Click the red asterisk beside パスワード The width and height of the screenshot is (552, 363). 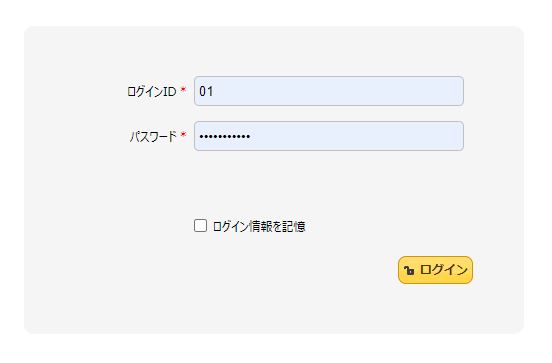pyautogui.click(x=183, y=135)
